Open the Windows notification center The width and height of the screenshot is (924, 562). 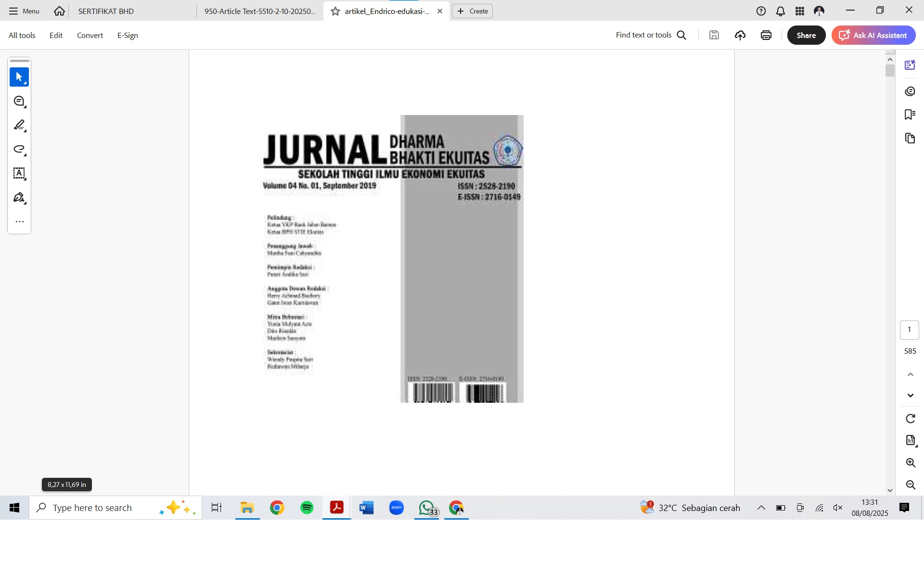pyautogui.click(x=904, y=508)
